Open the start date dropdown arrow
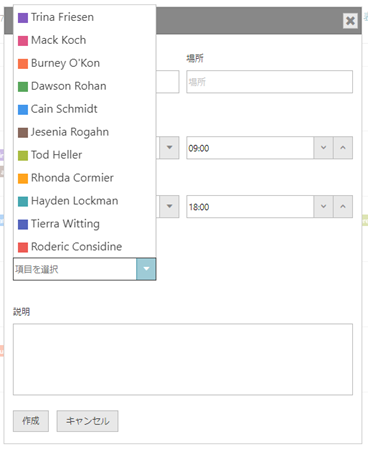Screen dimensions: 368x452 [x=169, y=148]
